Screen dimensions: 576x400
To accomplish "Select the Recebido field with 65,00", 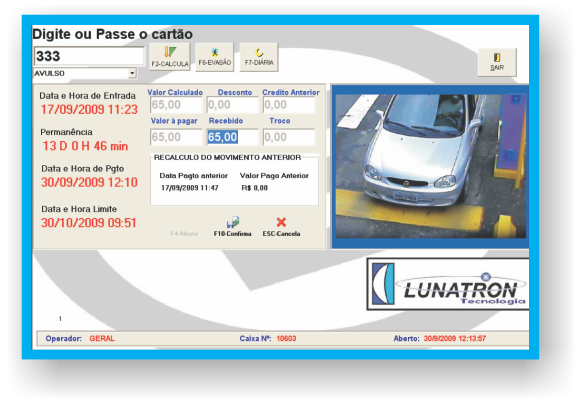I will pyautogui.click(x=233, y=137).
